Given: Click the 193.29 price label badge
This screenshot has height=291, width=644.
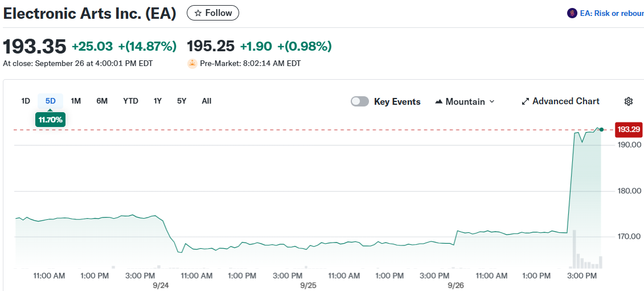Looking at the screenshot, I should tap(629, 130).
